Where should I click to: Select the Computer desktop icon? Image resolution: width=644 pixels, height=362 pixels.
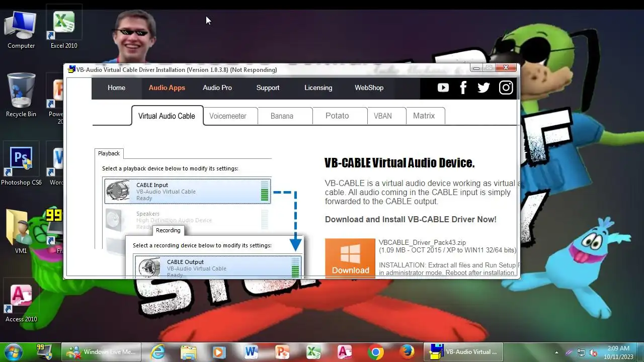click(x=21, y=29)
